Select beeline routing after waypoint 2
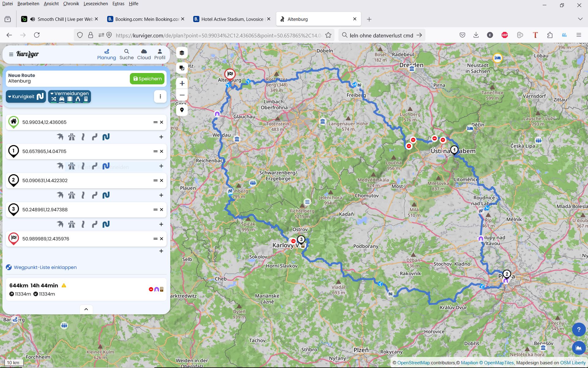This screenshot has height=368, width=588. 60,195
